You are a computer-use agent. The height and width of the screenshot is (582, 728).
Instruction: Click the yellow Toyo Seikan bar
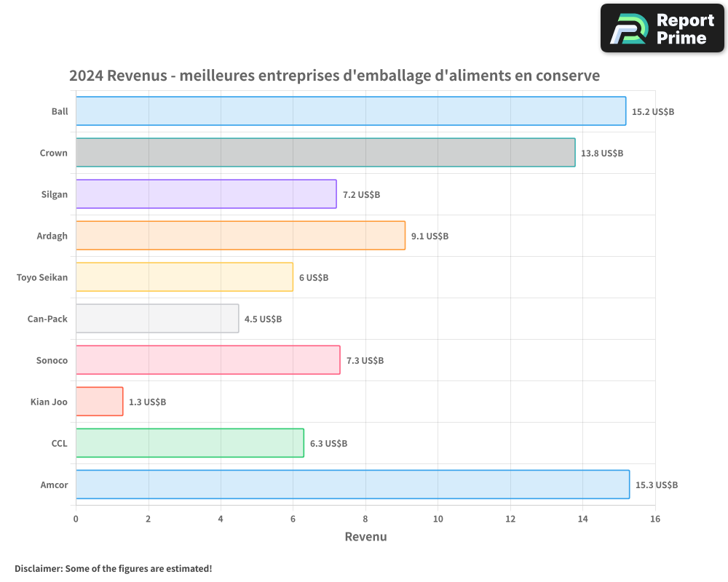pos(184,277)
